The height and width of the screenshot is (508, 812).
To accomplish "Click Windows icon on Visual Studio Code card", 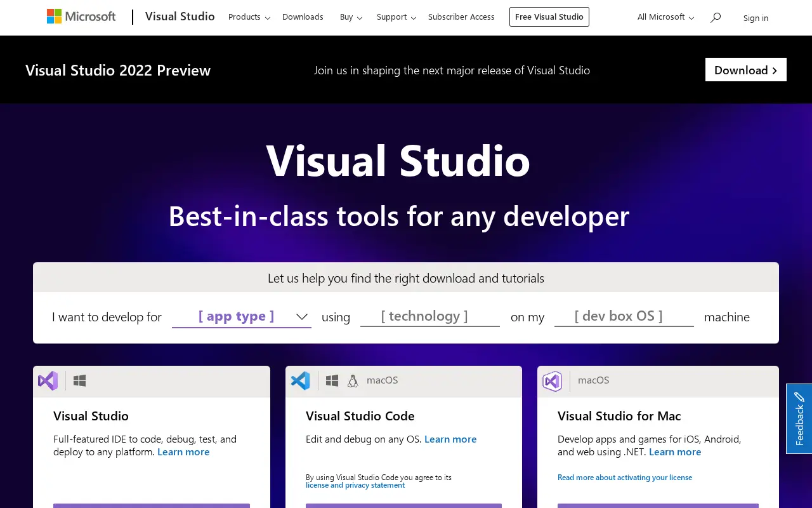I will click(332, 380).
